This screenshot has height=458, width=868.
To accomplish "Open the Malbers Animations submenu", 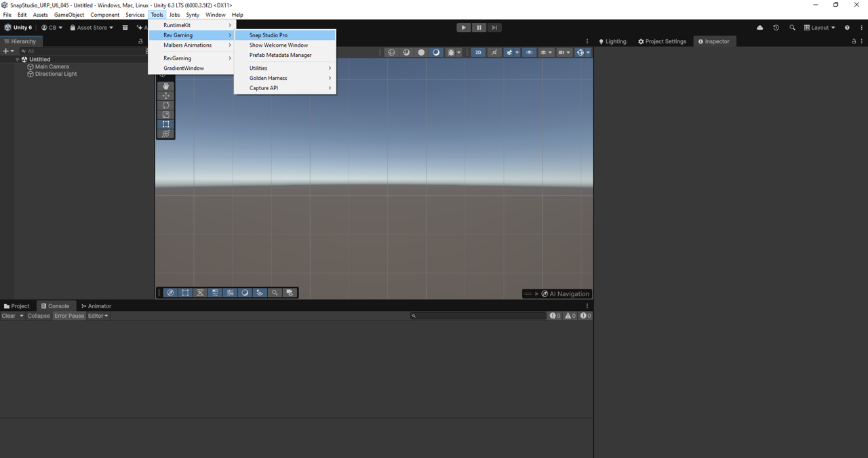I will [x=192, y=45].
